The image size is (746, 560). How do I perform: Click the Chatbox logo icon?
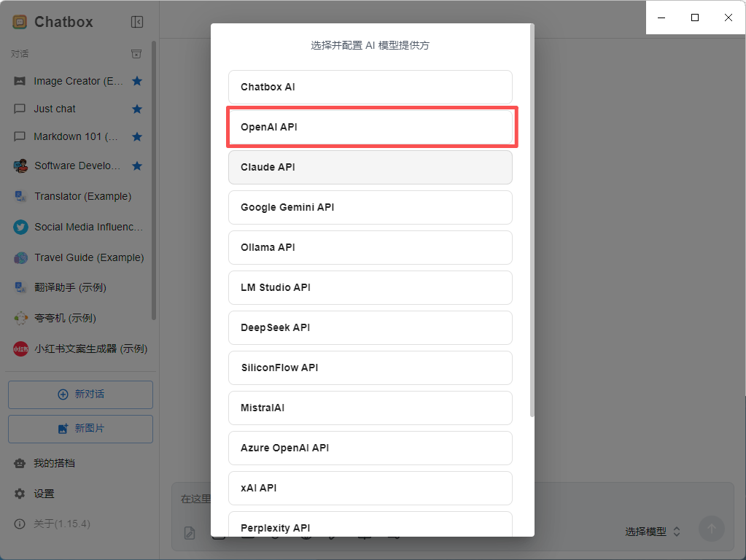coord(20,22)
